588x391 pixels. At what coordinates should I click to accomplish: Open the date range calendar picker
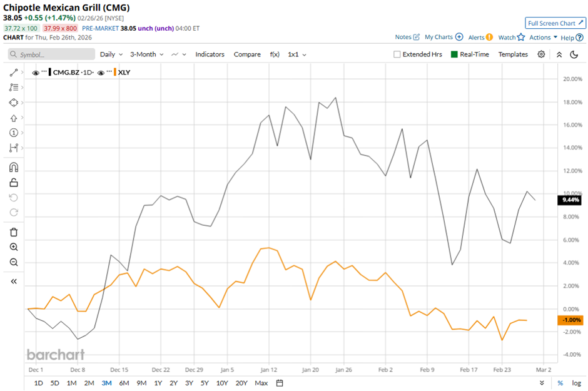[280, 383]
